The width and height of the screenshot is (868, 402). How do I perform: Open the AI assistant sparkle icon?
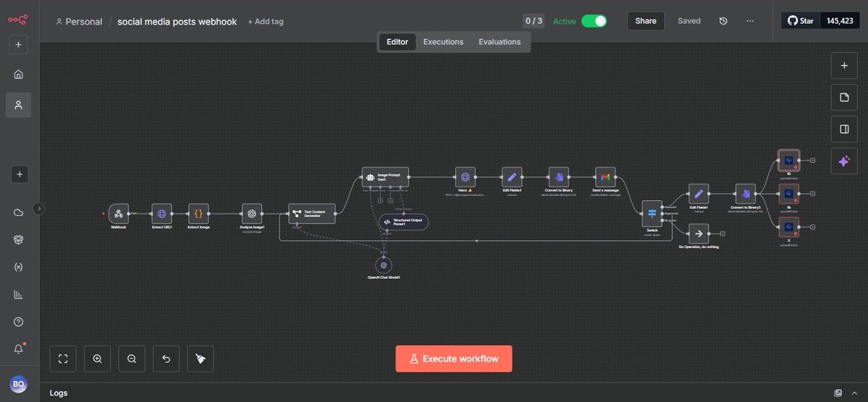click(843, 161)
